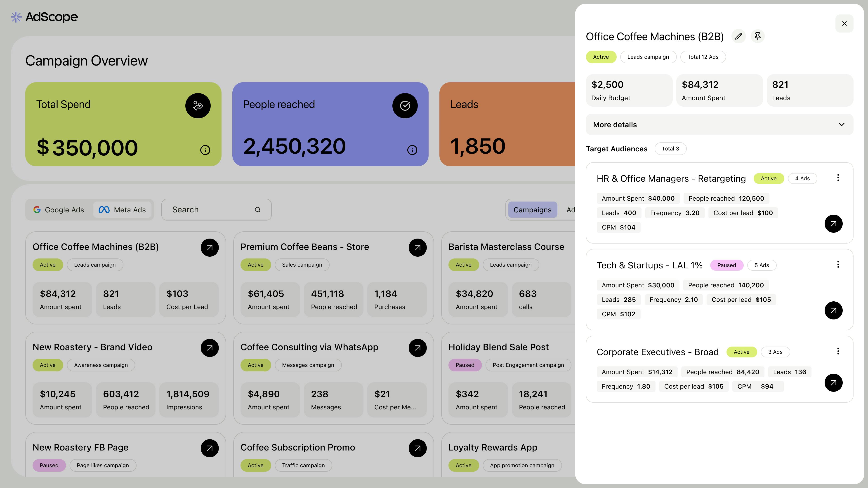Screen dimensions: 868x488
Task: Switch to the Google Ads platform
Action: [59, 210]
